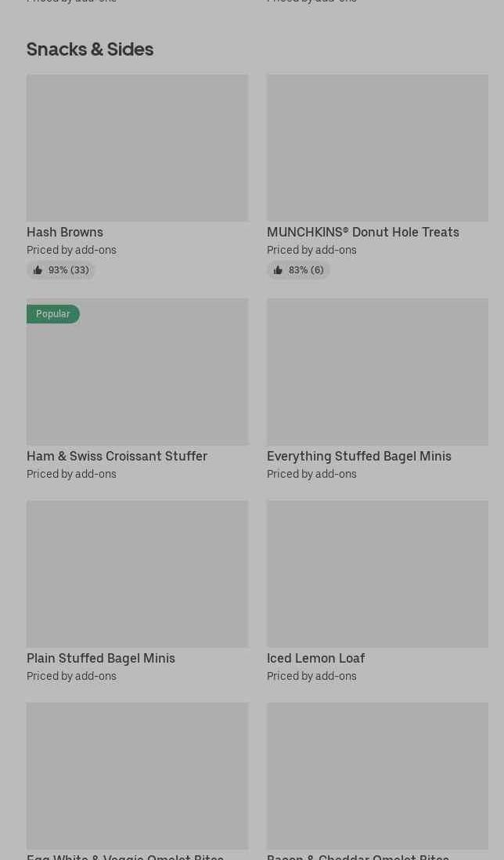Select the Iced Lemon Loaf title
Image resolution: width=504 pixels, height=860 pixels.
(315, 658)
